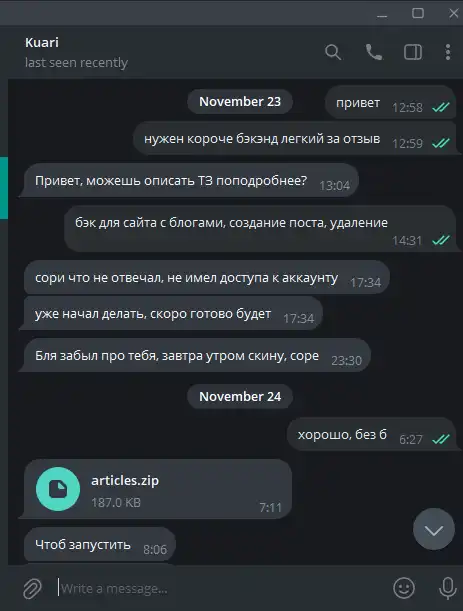
Task: Start a voice call with Kuari
Action: (374, 52)
